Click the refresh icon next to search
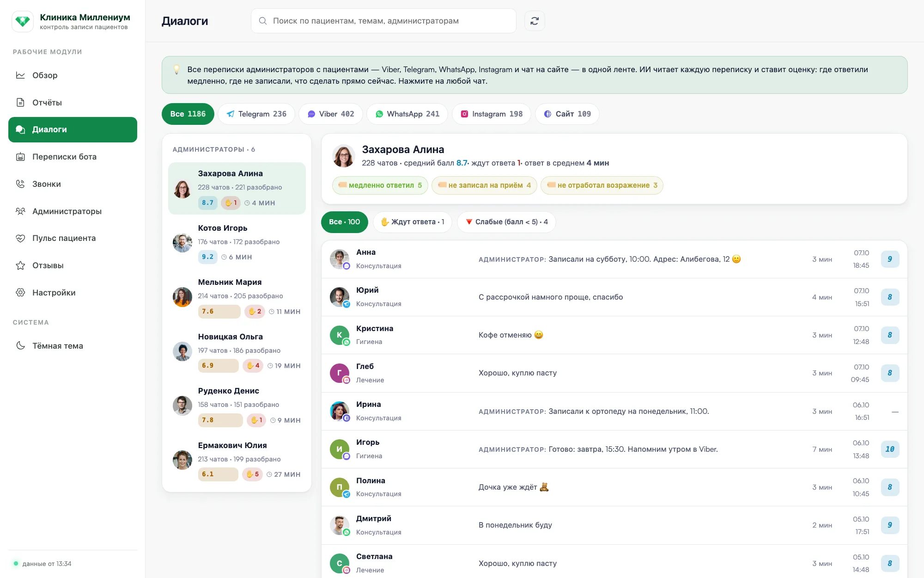The height and width of the screenshot is (578, 924). pyautogui.click(x=535, y=21)
